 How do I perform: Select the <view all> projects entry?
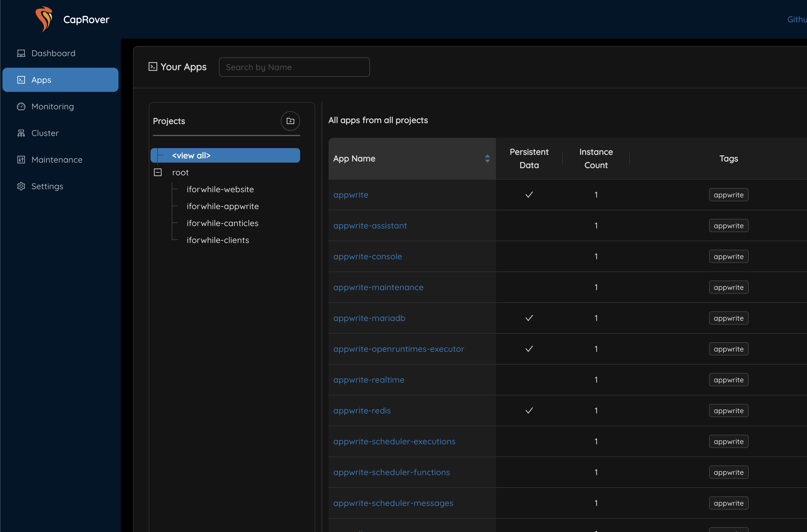click(191, 155)
